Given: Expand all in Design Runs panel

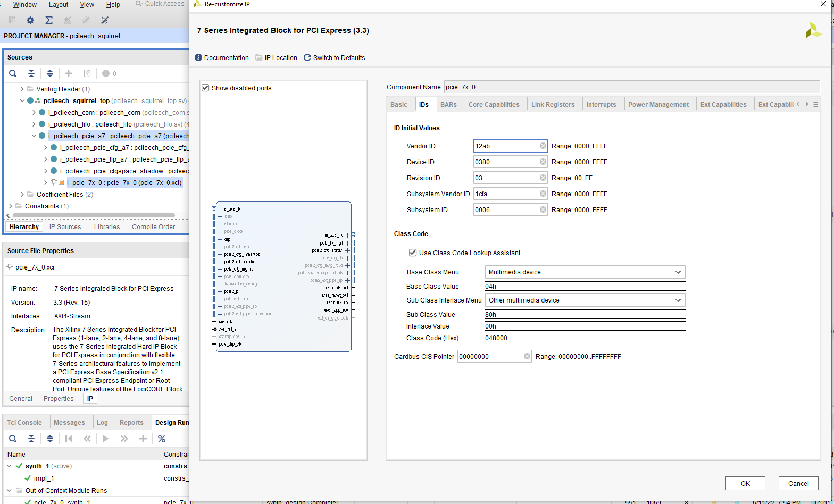Looking at the screenshot, I should [50, 439].
